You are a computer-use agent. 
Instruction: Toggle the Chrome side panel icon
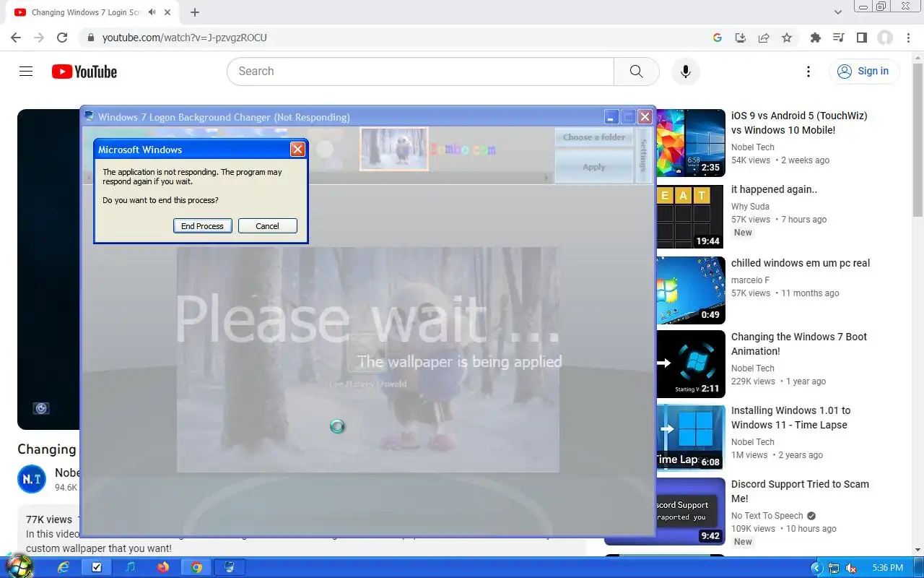(x=862, y=38)
